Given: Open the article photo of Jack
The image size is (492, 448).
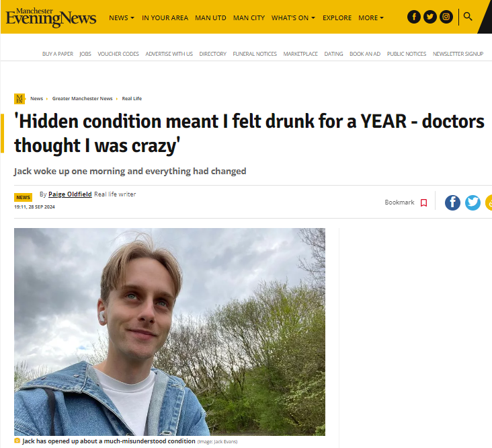Looking at the screenshot, I should (x=169, y=332).
